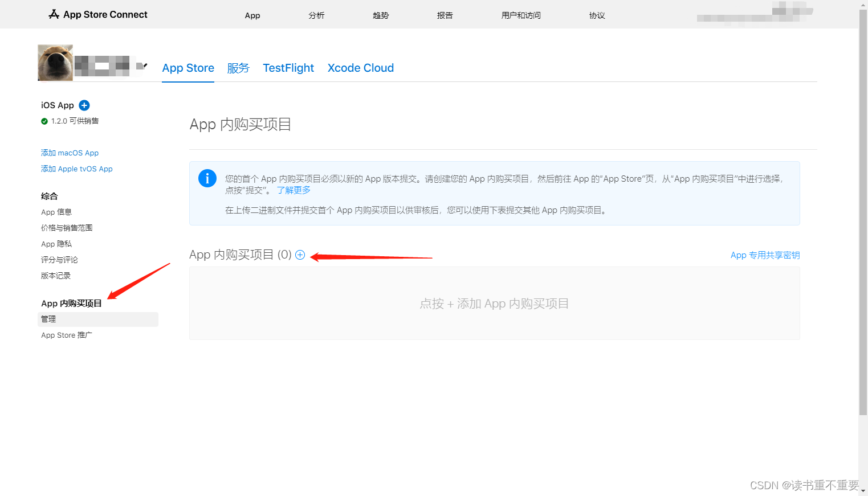This screenshot has height=496, width=868.
Task: Open App Store 推广 in sidebar
Action: coord(67,335)
